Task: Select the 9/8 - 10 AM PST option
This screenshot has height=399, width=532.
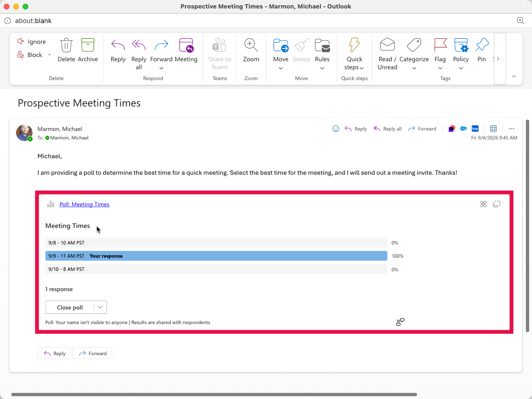Action: pos(216,243)
